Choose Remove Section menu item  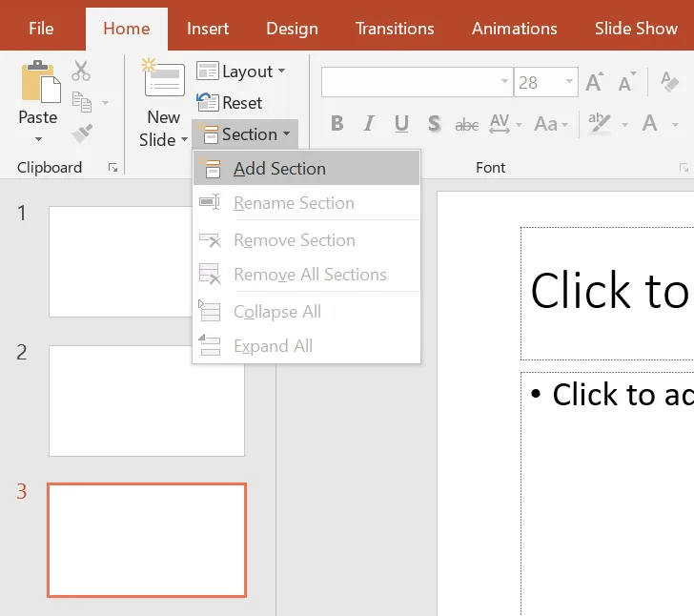(306, 240)
